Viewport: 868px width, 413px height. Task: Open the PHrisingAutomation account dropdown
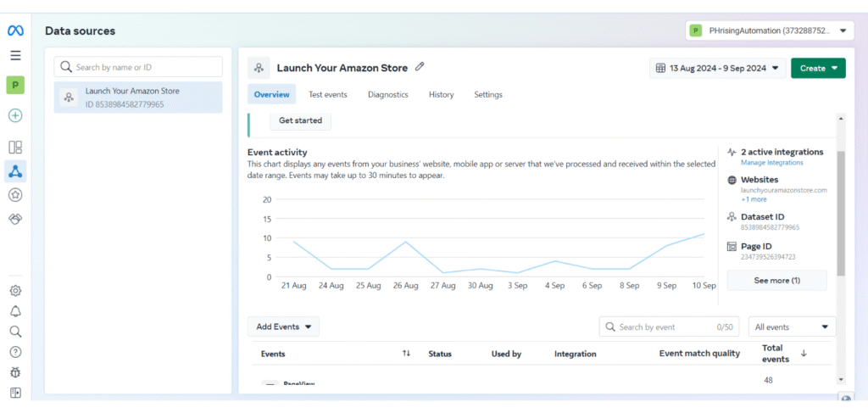769,31
